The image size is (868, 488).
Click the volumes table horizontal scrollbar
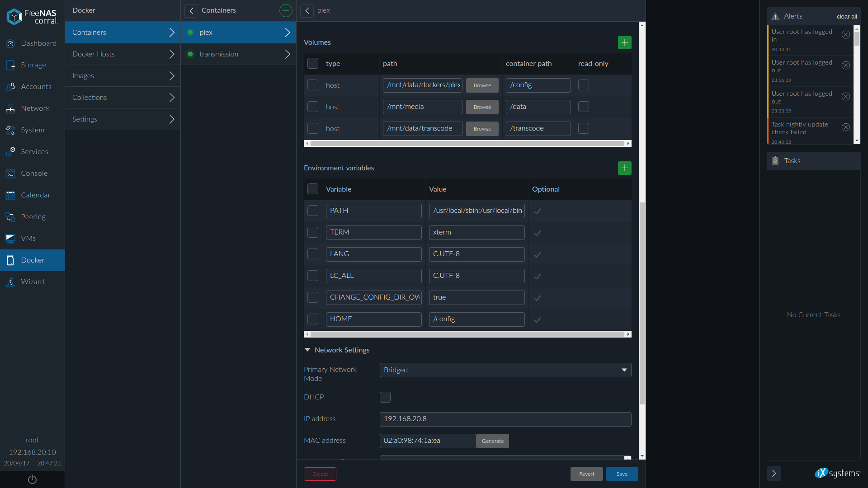pyautogui.click(x=467, y=144)
